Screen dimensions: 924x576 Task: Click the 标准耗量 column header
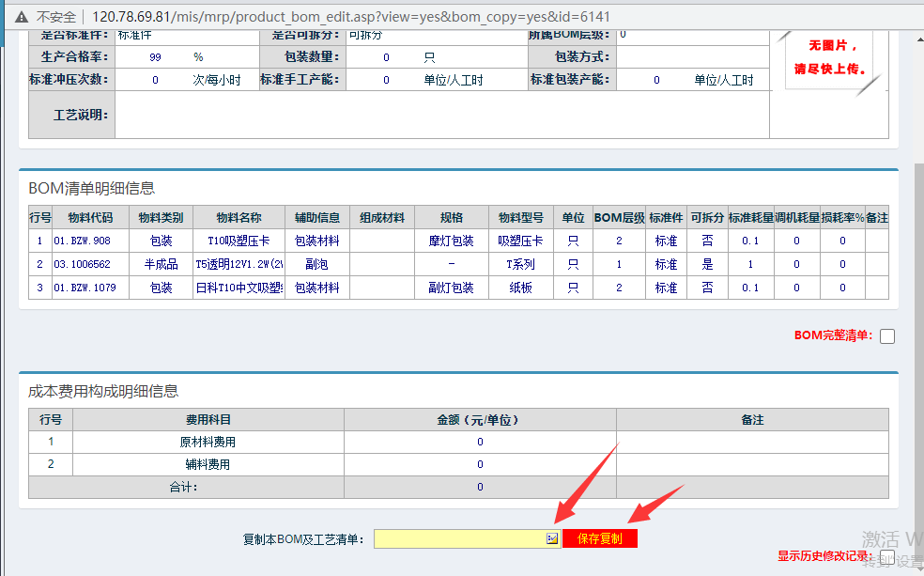750,217
